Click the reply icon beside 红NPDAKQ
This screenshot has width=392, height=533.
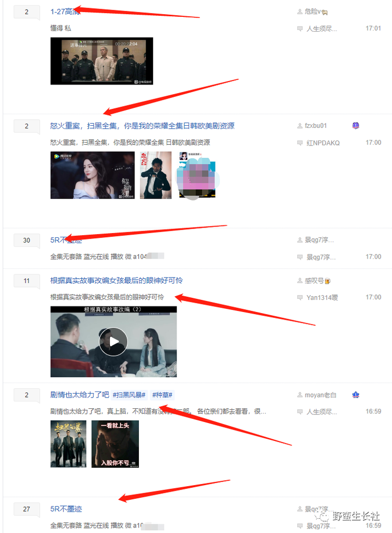(x=300, y=143)
